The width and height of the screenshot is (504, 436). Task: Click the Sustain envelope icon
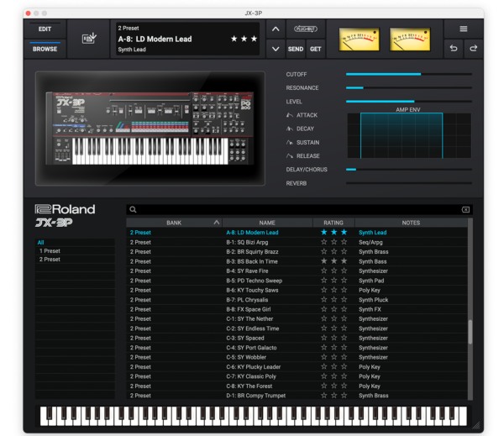coord(290,142)
